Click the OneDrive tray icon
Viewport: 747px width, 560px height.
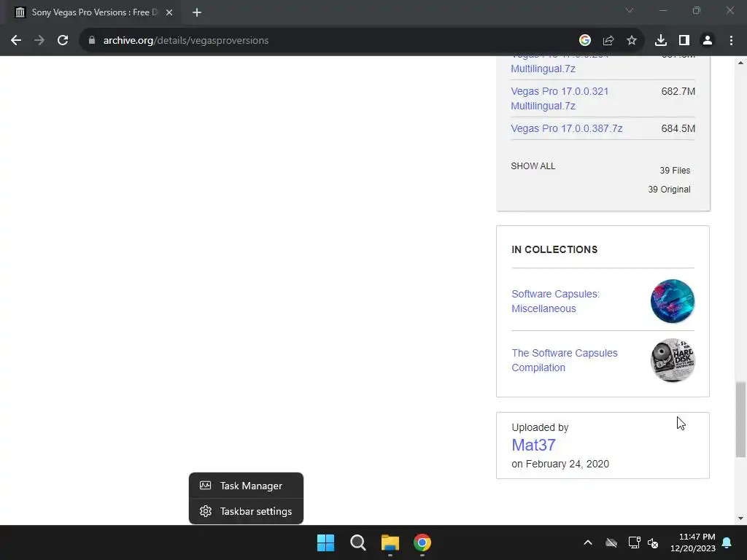(611, 542)
